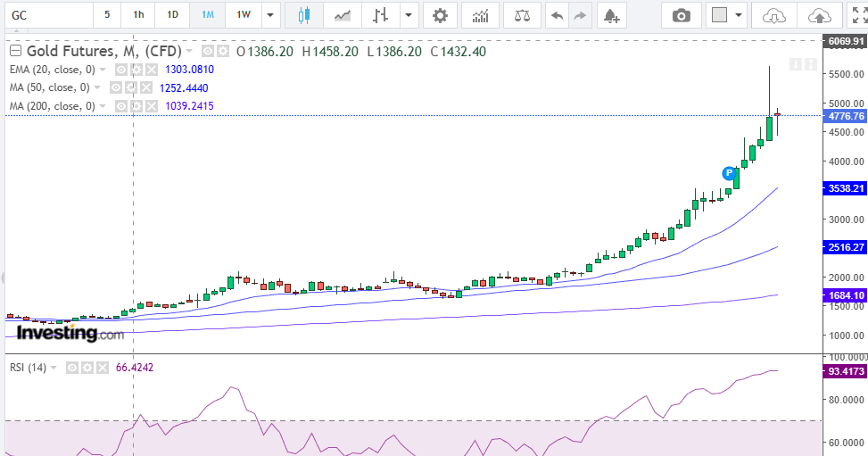This screenshot has width=868, height=456.
Task: Collapse the Gold Futures legend
Action: pyautogui.click(x=15, y=52)
